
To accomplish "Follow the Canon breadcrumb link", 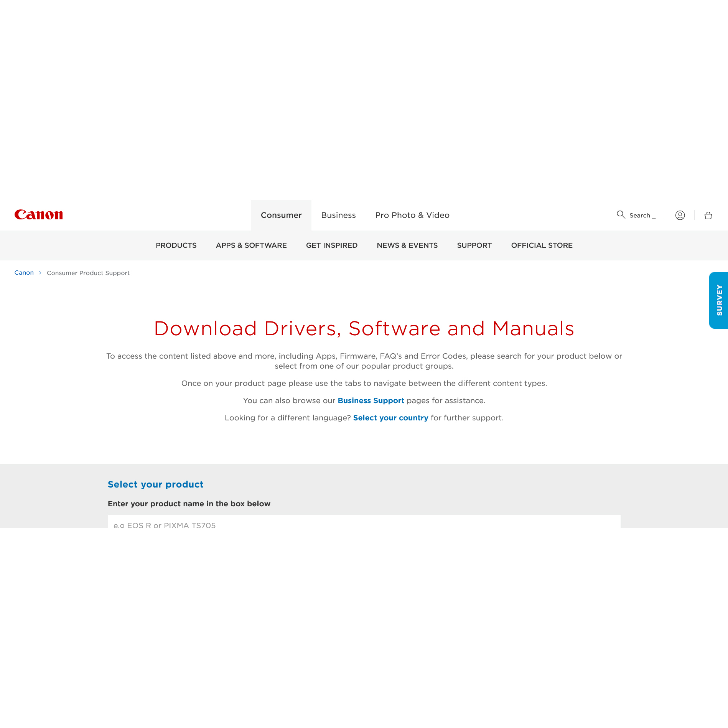I will point(24,273).
